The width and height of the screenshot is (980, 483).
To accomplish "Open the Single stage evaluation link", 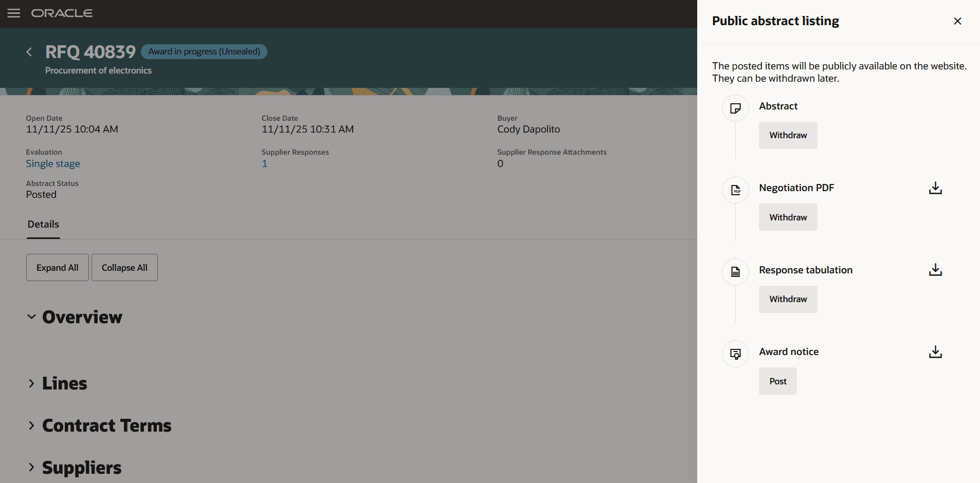I will (53, 163).
